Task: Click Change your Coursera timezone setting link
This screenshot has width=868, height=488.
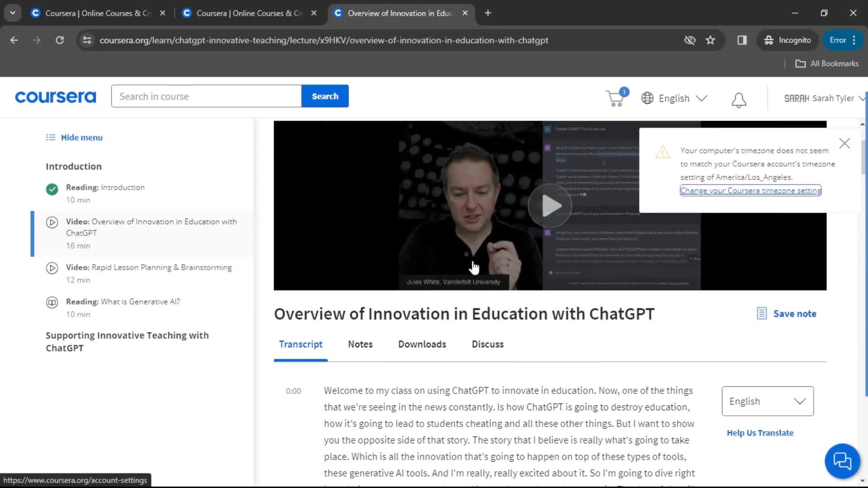Action: [750, 191]
